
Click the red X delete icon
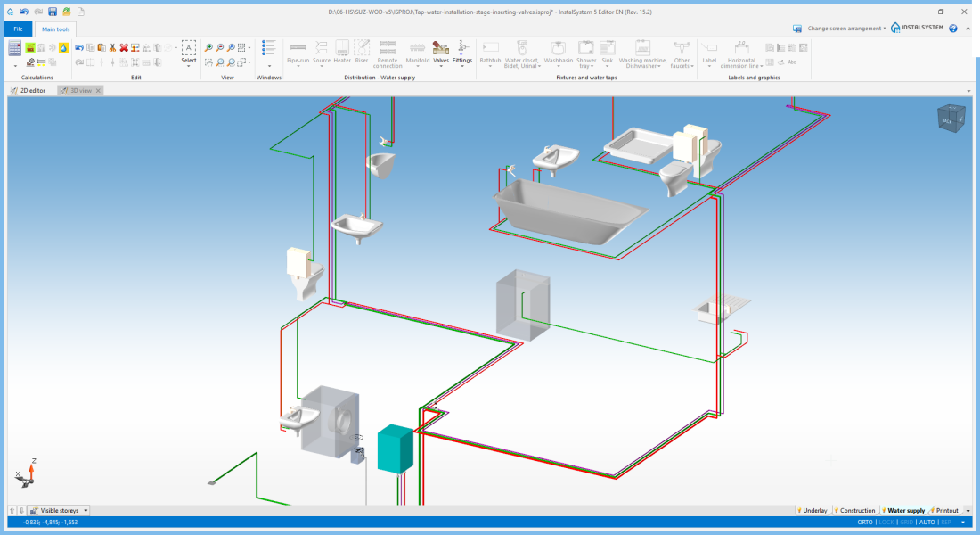click(x=124, y=47)
